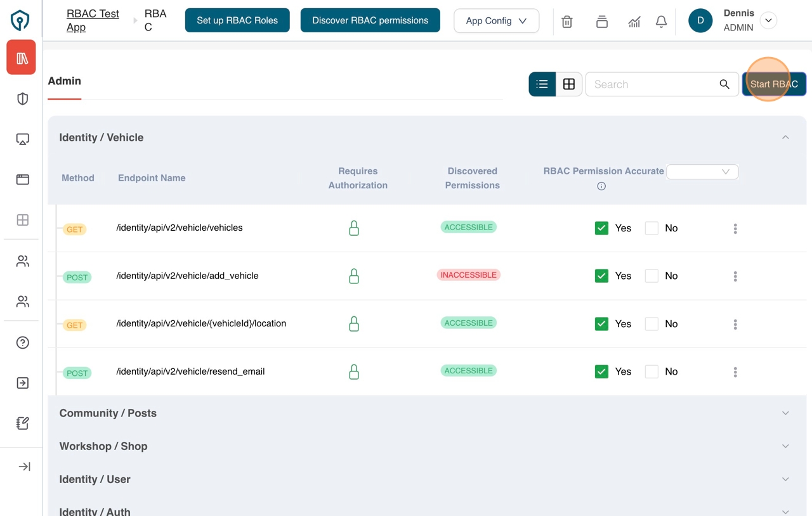
Task: Uncheck Yes for the add_vehicle endpoint
Action: point(601,276)
